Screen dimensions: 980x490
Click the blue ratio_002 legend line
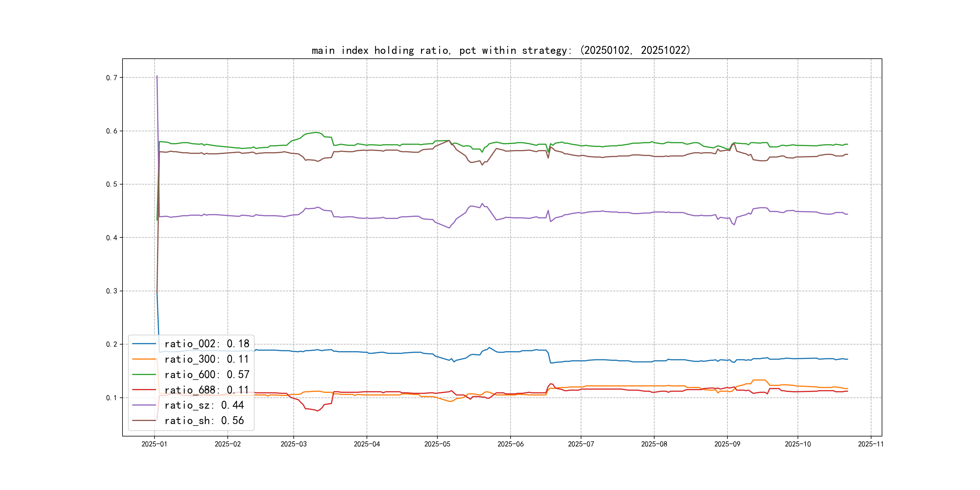pos(144,344)
